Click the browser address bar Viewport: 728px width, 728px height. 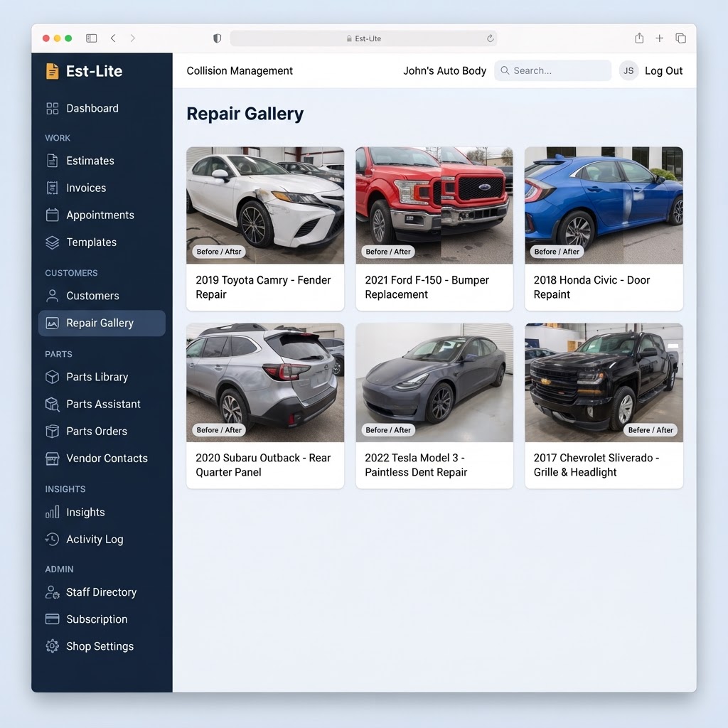[x=363, y=38]
